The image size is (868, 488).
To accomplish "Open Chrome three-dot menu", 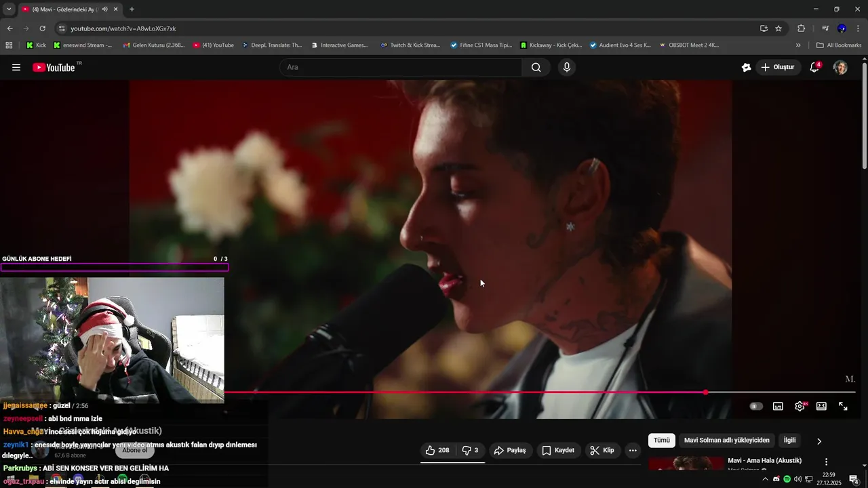I will (x=858, y=28).
